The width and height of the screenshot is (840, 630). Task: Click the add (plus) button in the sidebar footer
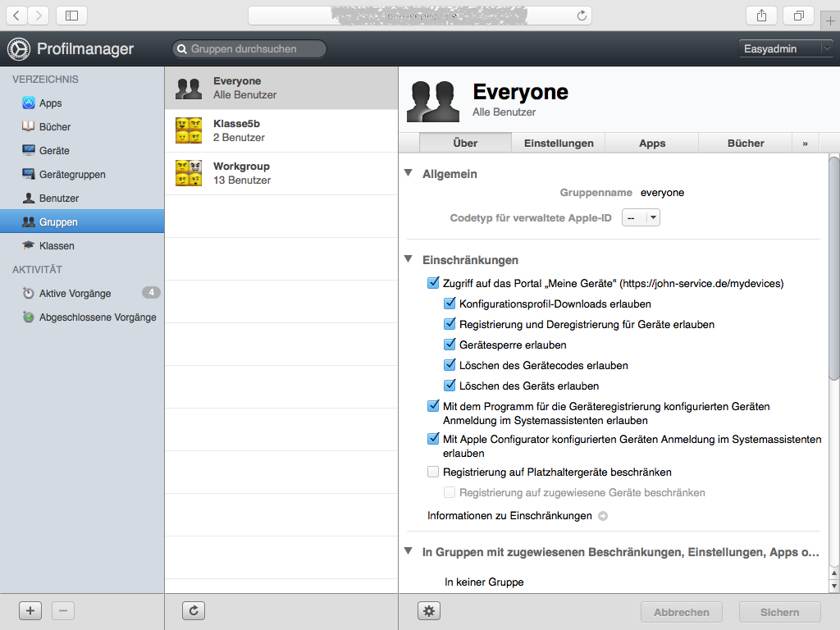[30, 610]
